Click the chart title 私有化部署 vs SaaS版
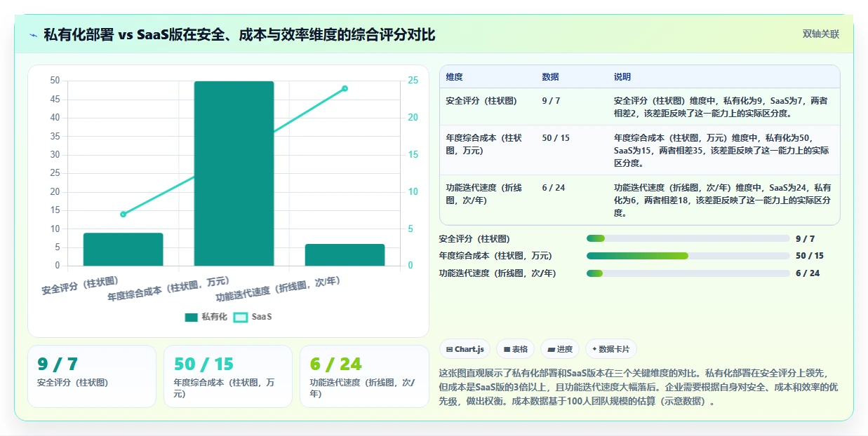Screen dimensions: 868x436 pos(239,34)
